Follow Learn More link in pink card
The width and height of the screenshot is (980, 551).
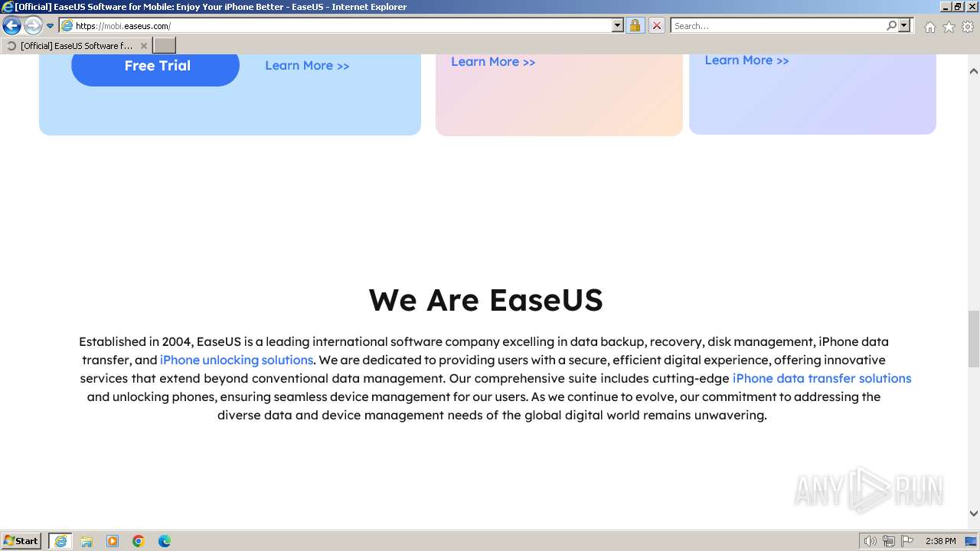[x=493, y=62]
